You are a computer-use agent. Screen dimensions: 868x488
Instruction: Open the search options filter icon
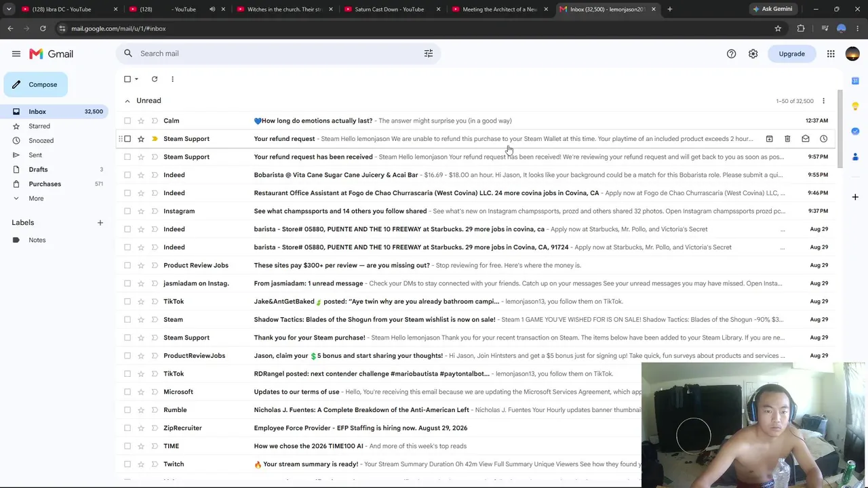tap(429, 54)
